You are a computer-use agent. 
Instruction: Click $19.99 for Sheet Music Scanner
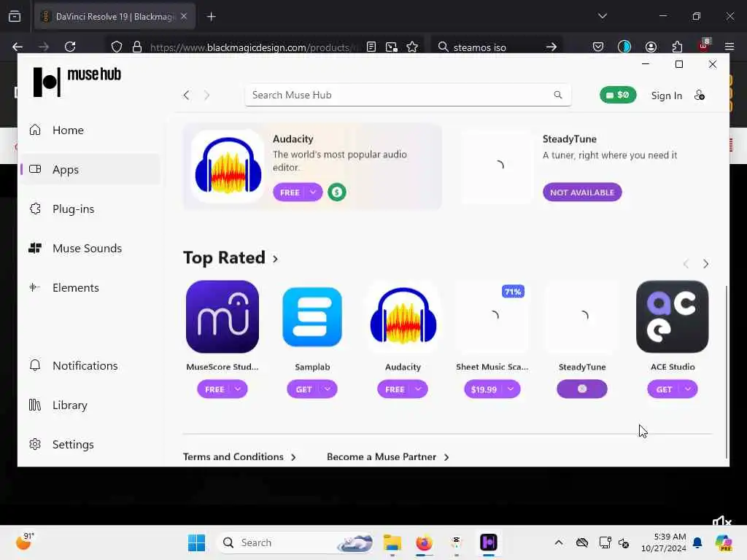pos(484,389)
